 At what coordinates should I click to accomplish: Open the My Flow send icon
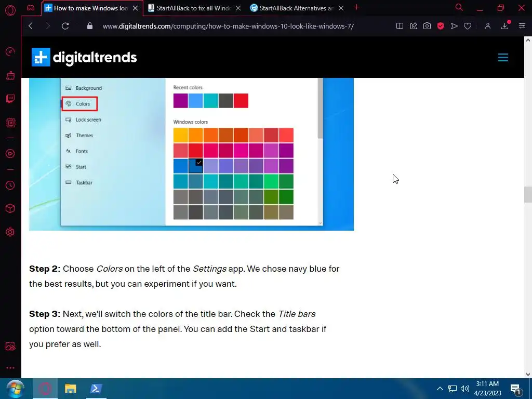(454, 26)
